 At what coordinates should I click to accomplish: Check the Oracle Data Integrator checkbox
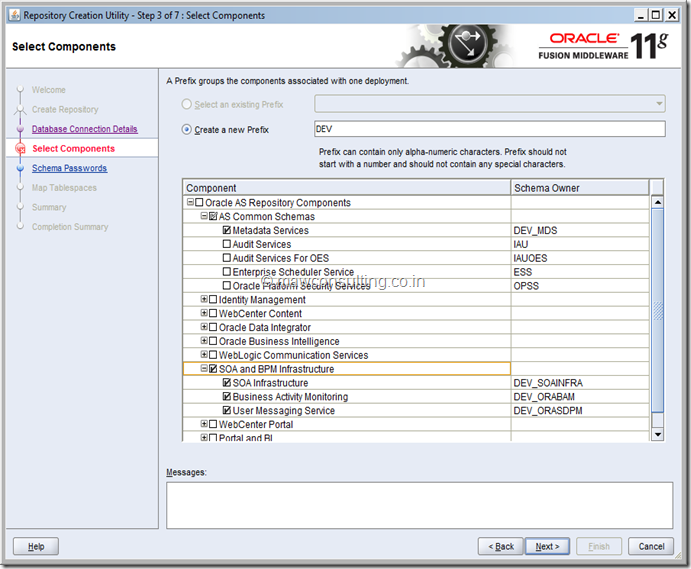tap(213, 327)
